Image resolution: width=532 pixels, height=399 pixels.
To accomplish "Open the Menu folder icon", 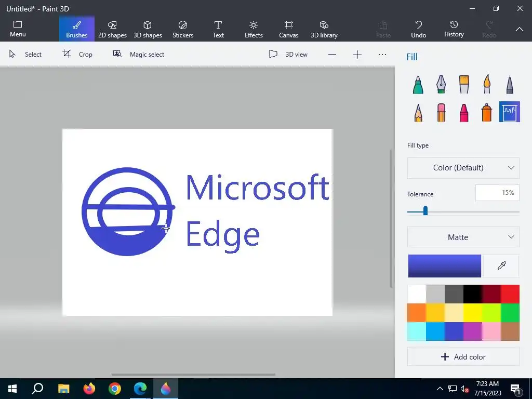I will [18, 29].
